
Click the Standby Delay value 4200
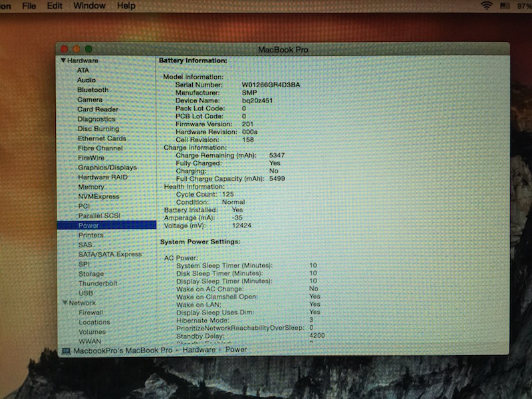317,335
